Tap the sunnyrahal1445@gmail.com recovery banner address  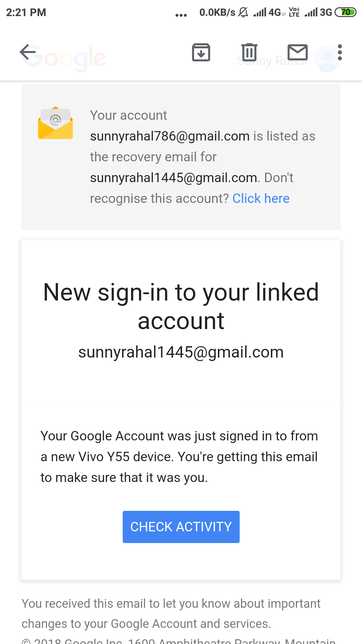tap(174, 178)
